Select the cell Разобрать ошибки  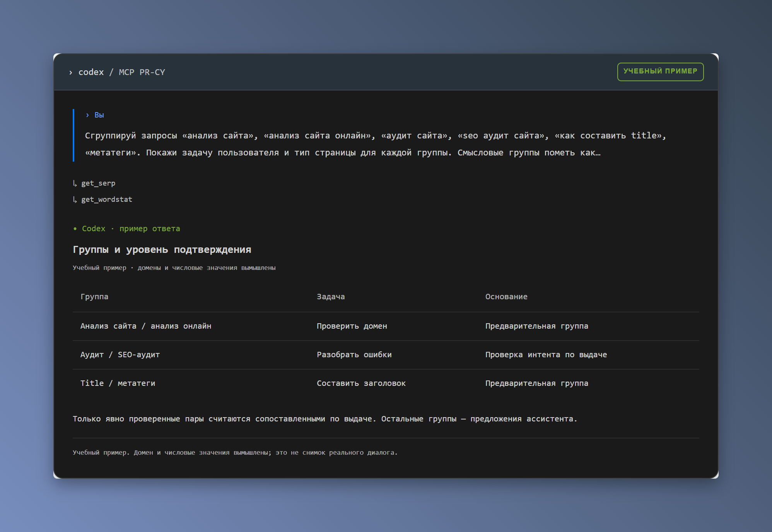click(x=354, y=355)
